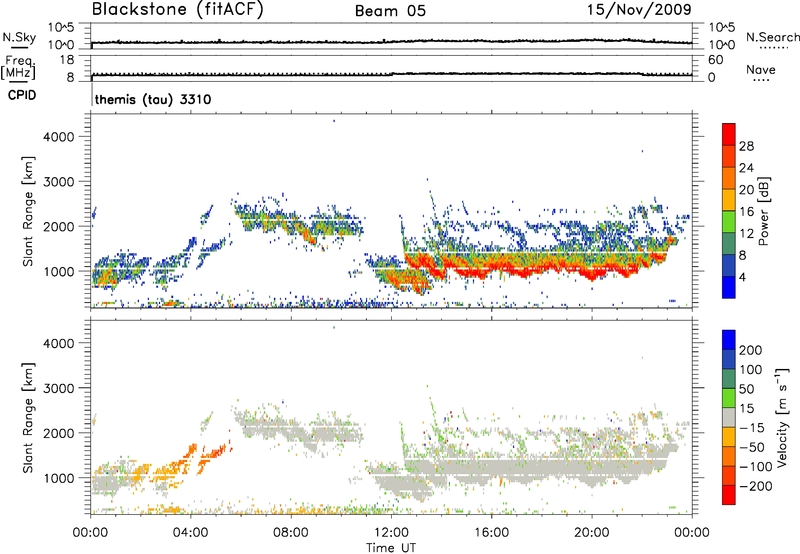The height and width of the screenshot is (554, 800).
Task: Click the '12:00' time axis label
Action: 391,533
